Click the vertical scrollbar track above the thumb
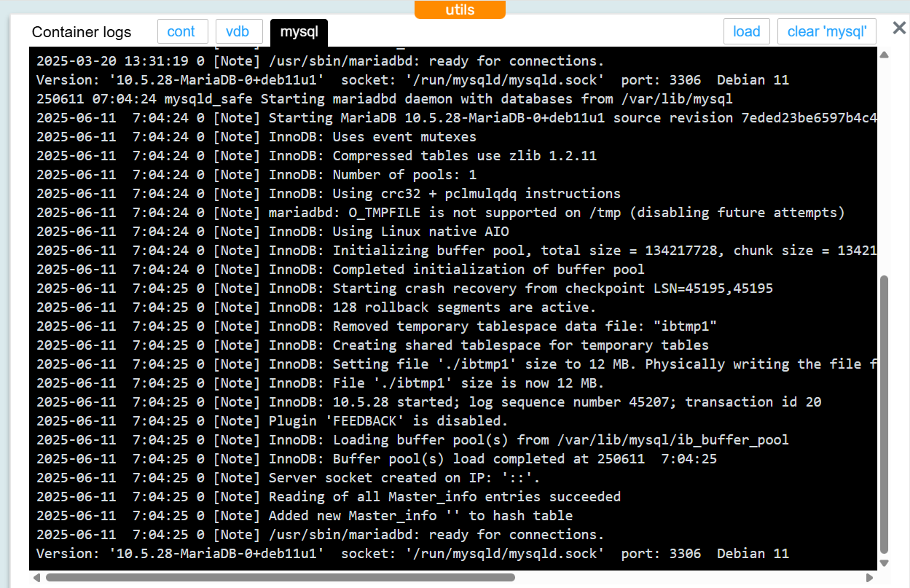Image resolution: width=910 pixels, height=588 pixels. [x=884, y=168]
